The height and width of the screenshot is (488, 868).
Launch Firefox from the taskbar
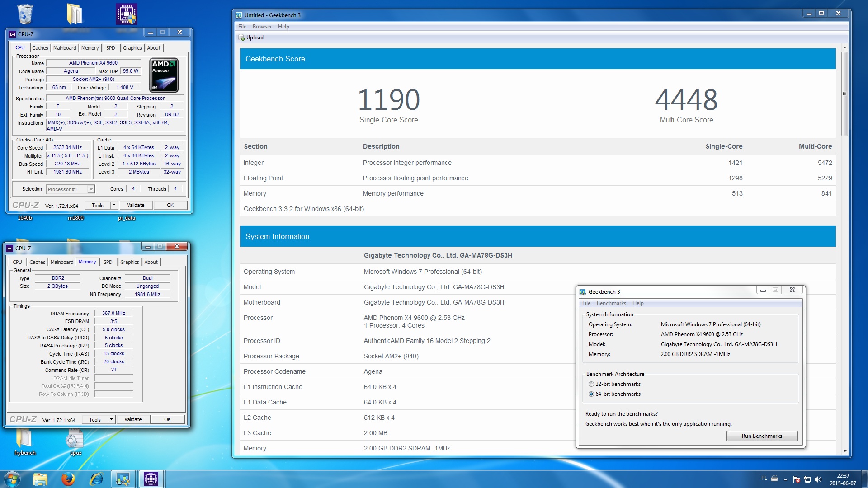(x=68, y=479)
